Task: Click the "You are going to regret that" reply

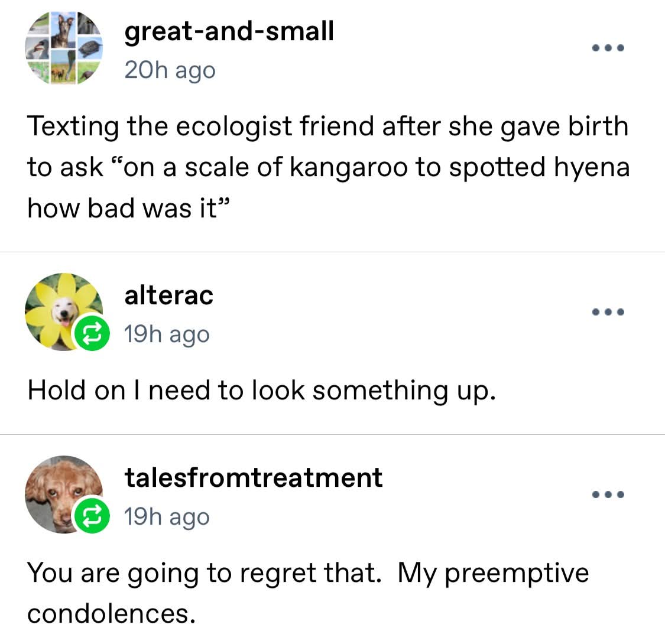Action: [x=308, y=573]
